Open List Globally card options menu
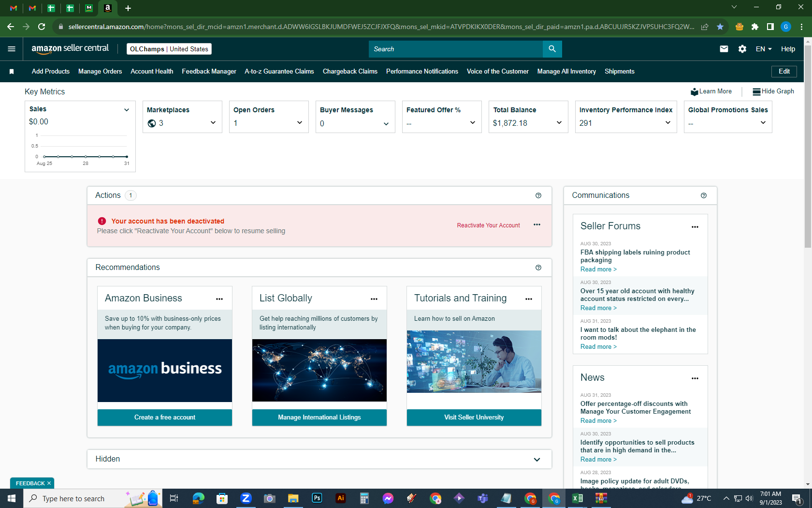 pos(374,299)
